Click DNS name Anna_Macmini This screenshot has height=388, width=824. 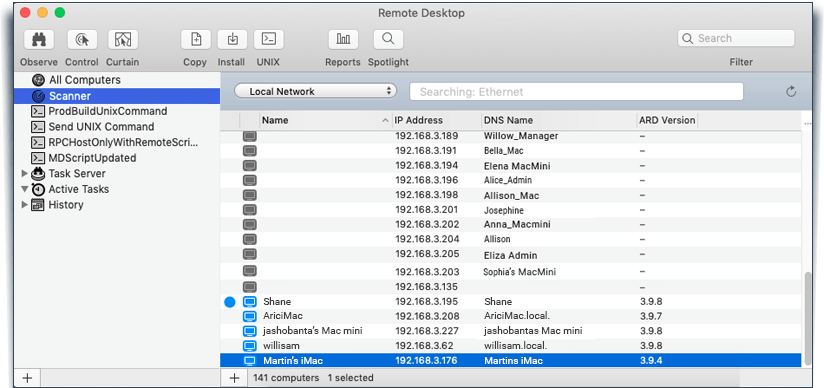pos(517,224)
